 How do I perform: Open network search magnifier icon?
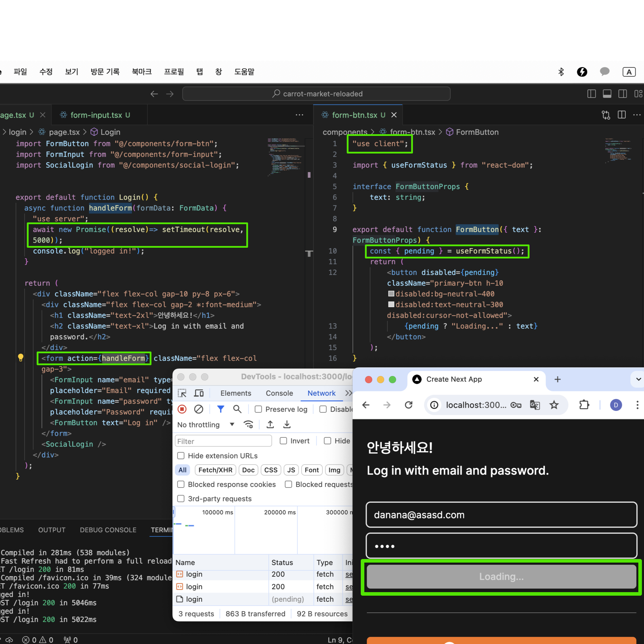tap(237, 409)
